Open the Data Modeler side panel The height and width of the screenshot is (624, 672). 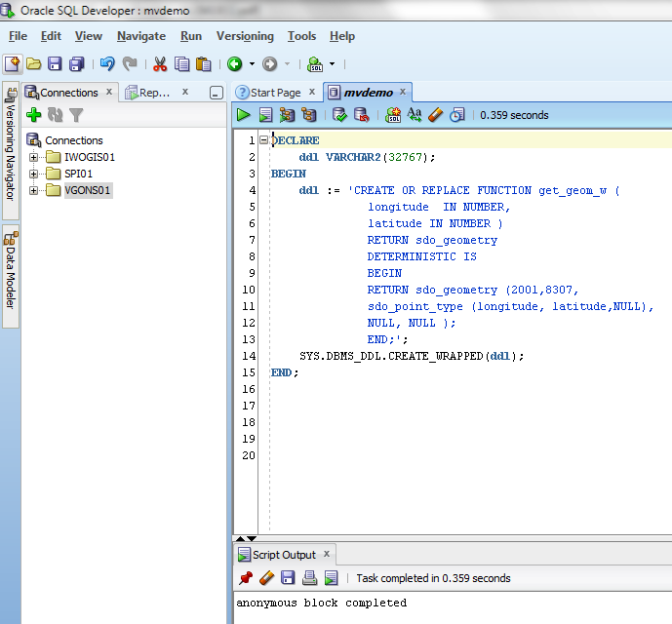[x=11, y=269]
